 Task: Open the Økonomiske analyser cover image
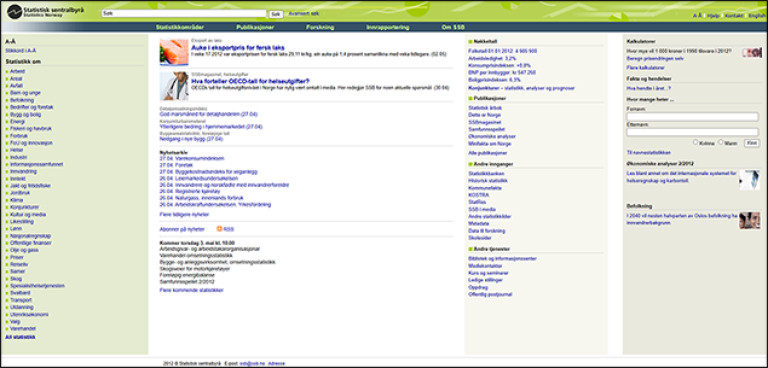[749, 180]
